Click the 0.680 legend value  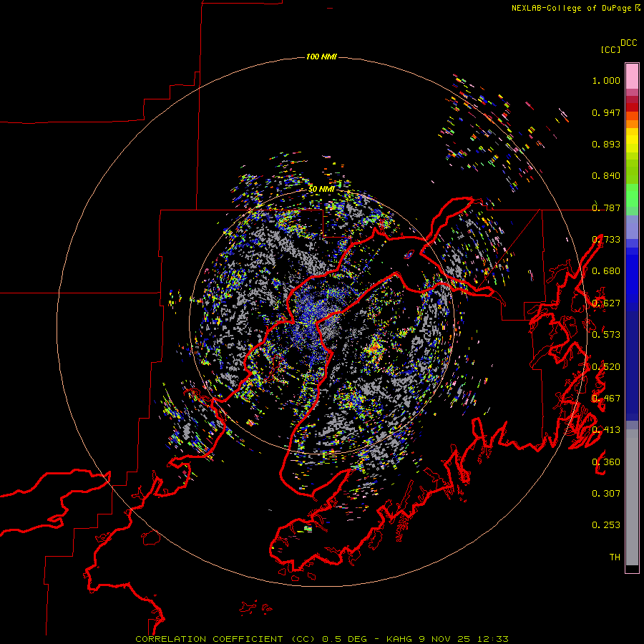pos(606,271)
